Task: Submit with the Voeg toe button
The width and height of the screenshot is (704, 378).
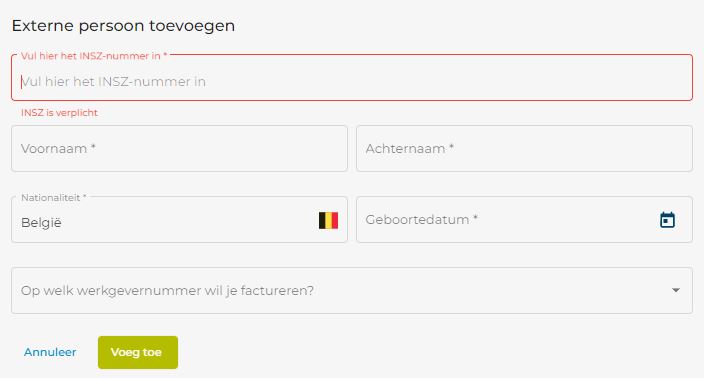Action: click(x=138, y=352)
